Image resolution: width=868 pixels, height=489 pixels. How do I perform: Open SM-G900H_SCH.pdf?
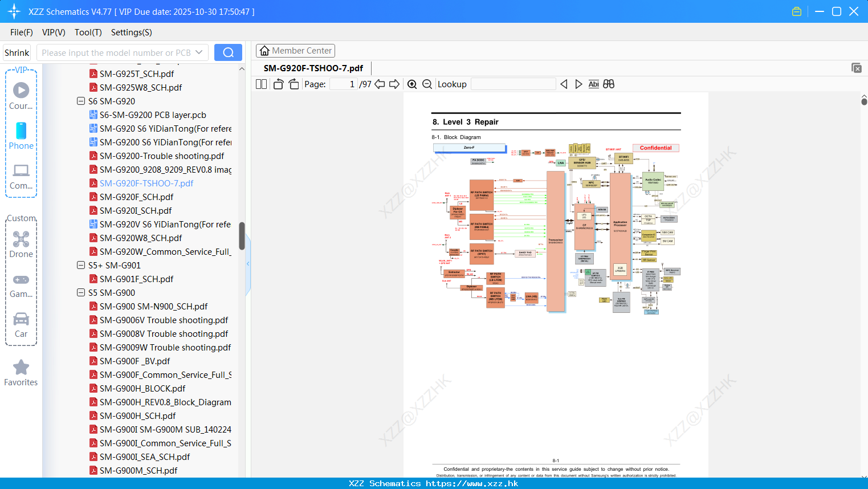coord(137,415)
